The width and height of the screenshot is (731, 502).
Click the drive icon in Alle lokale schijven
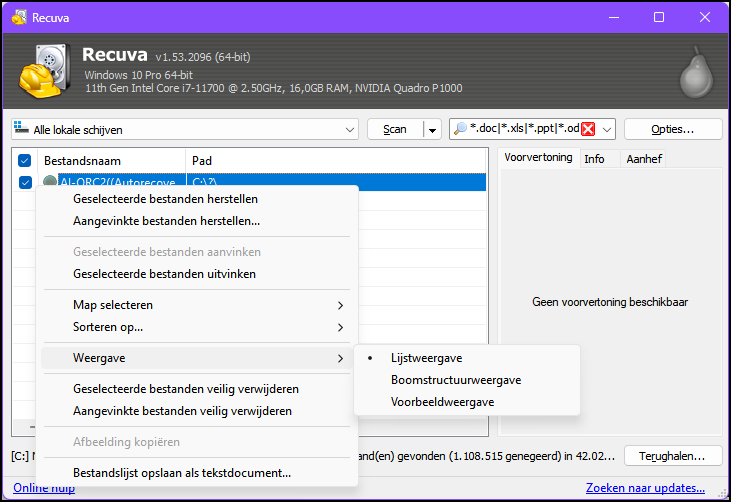click(x=22, y=129)
